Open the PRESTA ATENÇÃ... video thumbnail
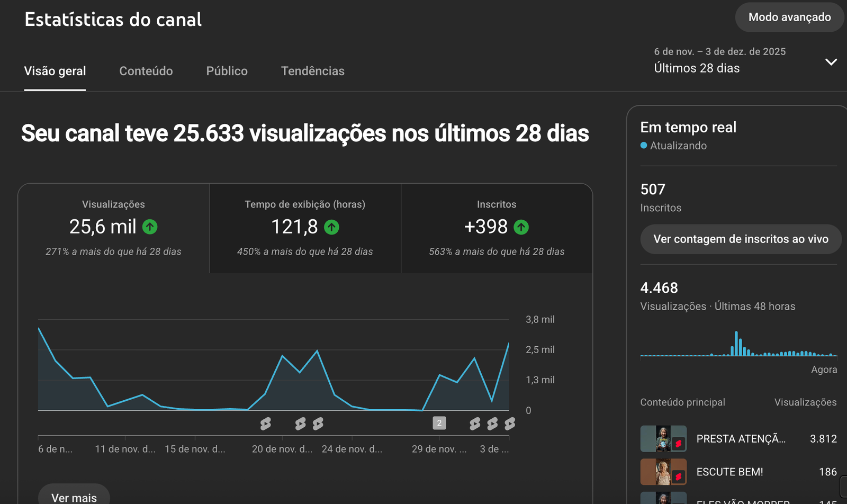This screenshot has height=504, width=847. point(663,439)
